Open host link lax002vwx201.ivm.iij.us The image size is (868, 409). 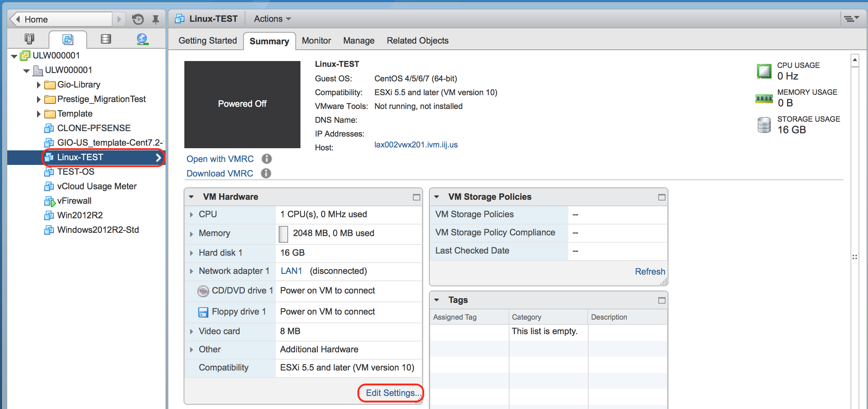pyautogui.click(x=416, y=145)
